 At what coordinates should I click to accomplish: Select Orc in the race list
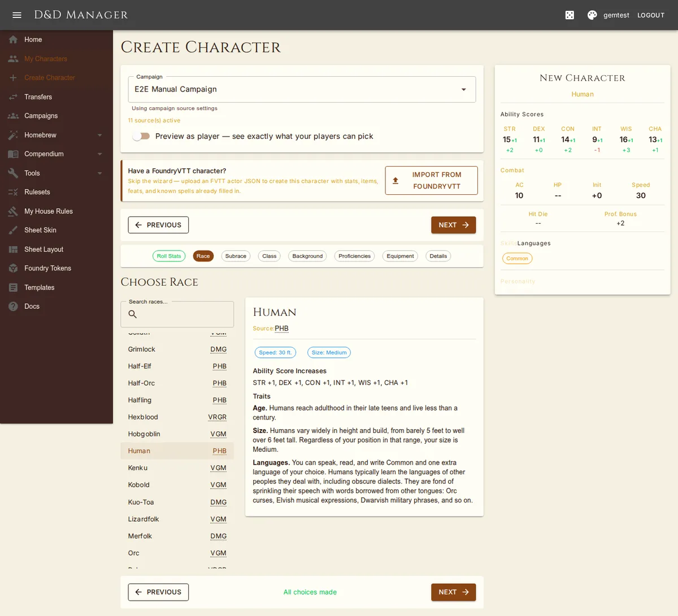177,553
